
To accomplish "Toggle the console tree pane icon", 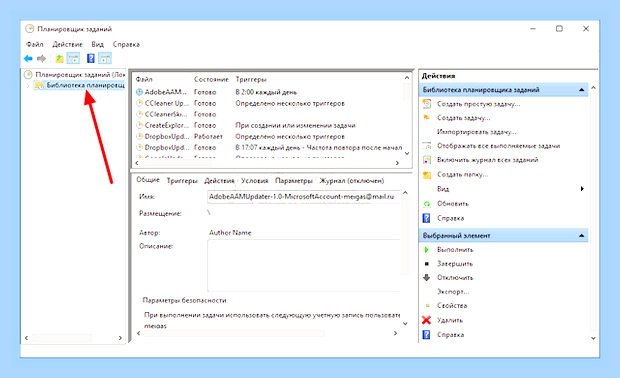I will pyautogui.click(x=74, y=59).
